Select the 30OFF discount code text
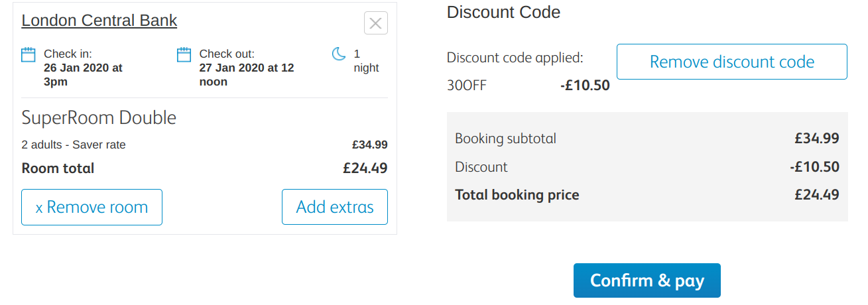This screenshot has height=305, width=868. pos(467,86)
